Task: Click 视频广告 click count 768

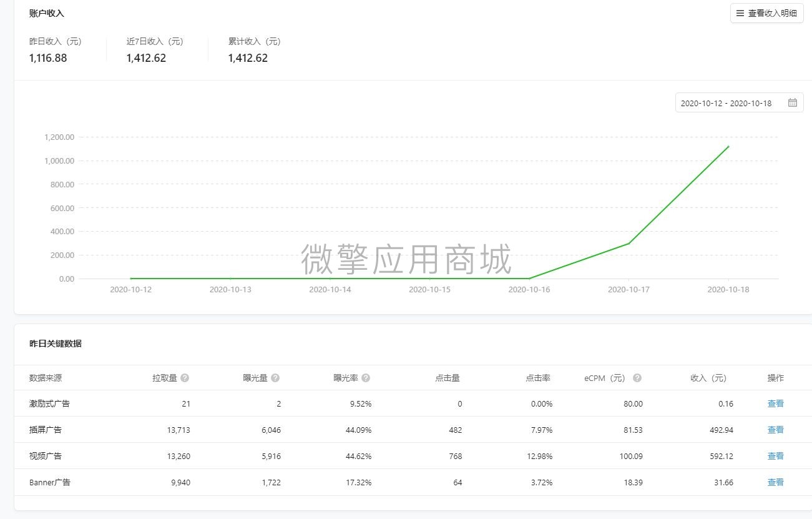Action: tap(456, 456)
